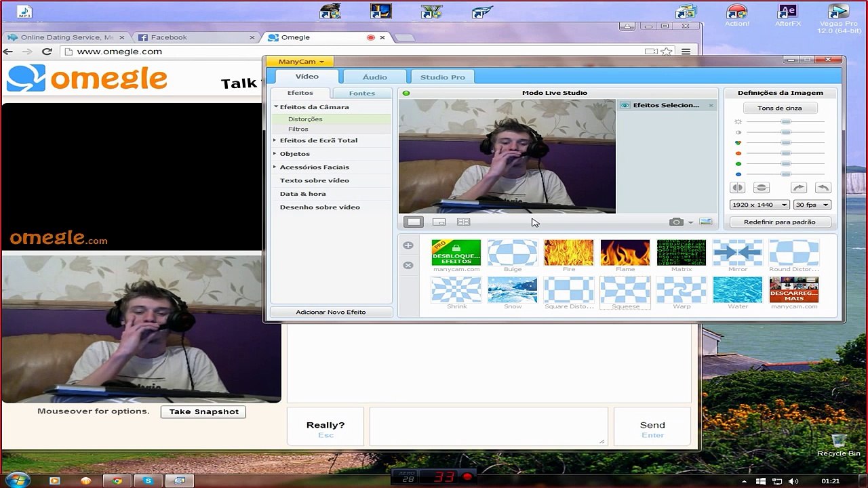Open Texto sobre vídeo
The width and height of the screenshot is (868, 488).
pos(315,180)
